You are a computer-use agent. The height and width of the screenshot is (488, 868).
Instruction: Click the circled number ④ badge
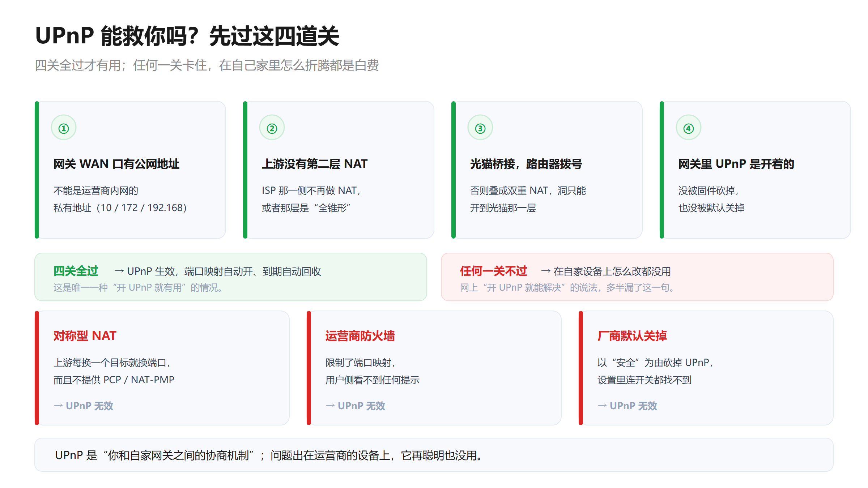pyautogui.click(x=689, y=128)
